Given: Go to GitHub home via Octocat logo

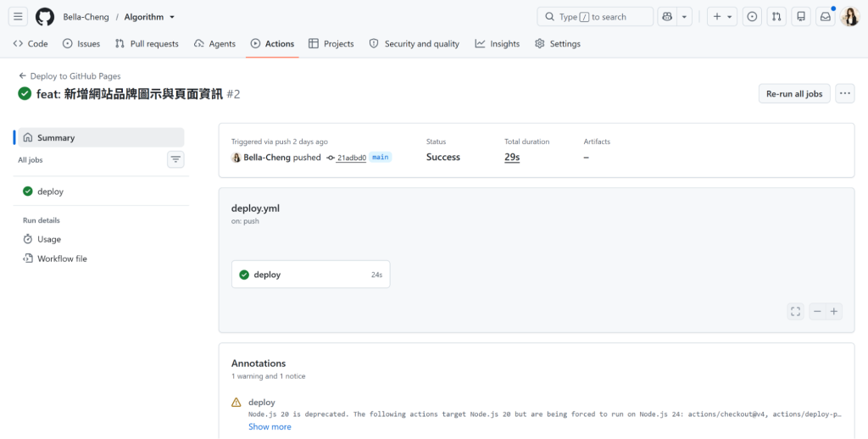Looking at the screenshot, I should (45, 17).
